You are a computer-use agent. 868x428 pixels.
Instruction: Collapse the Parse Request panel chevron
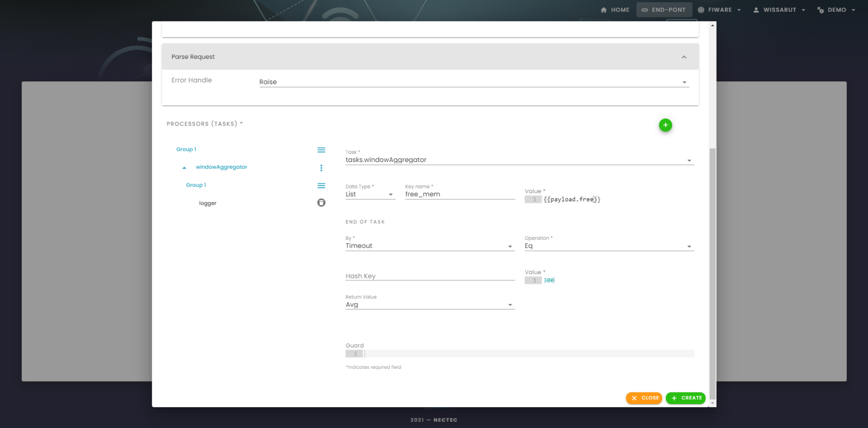684,57
